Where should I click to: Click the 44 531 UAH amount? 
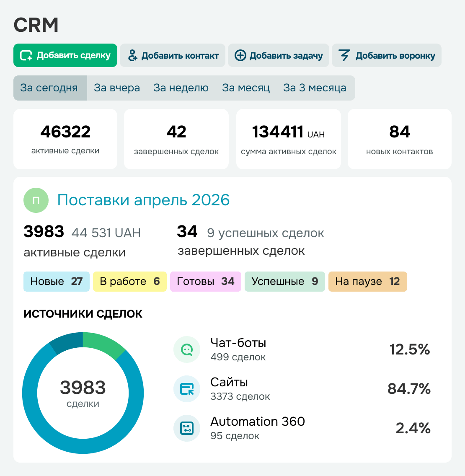(x=106, y=233)
